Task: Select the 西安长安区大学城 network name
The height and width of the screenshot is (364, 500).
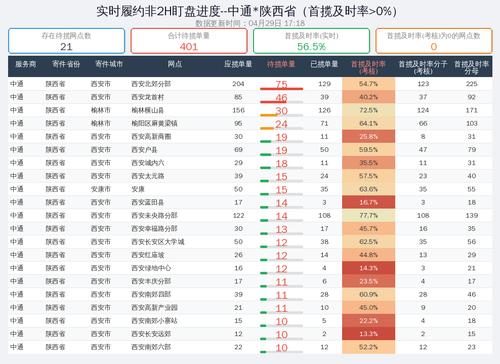Action: coord(158,242)
